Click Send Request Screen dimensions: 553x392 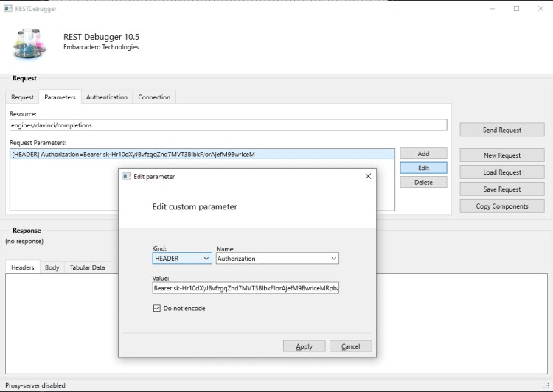(x=502, y=130)
